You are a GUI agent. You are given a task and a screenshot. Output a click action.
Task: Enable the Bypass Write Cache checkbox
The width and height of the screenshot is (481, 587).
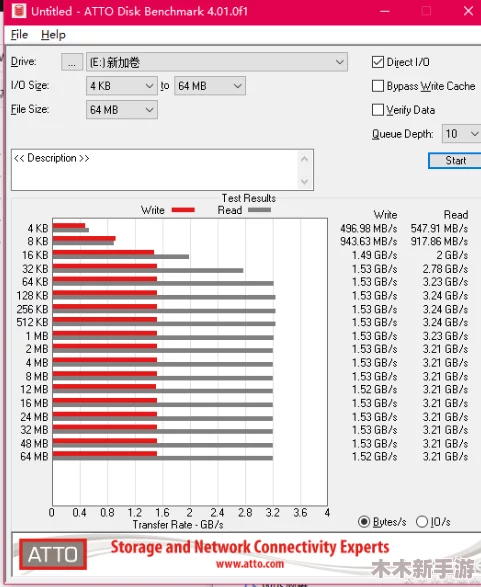(x=378, y=86)
